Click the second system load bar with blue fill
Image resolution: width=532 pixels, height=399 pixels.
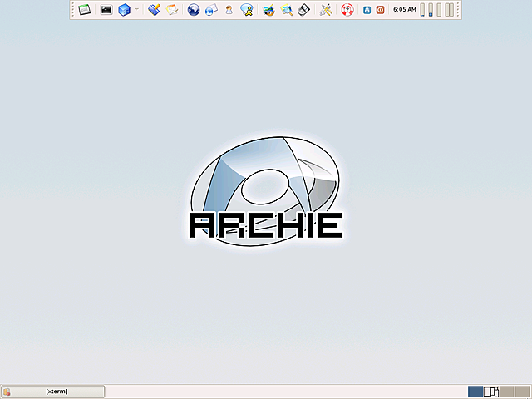click(x=431, y=10)
